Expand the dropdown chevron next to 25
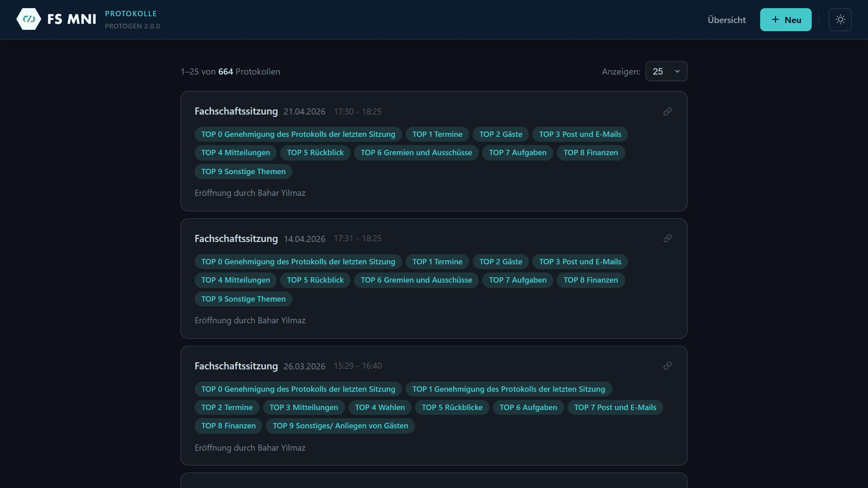This screenshot has width=868, height=488. point(677,71)
